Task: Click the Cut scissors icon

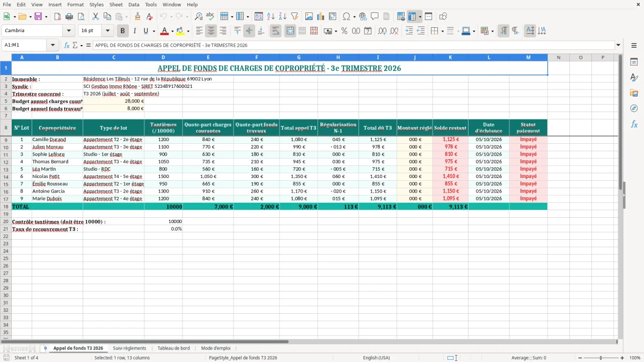Action: (x=96, y=17)
